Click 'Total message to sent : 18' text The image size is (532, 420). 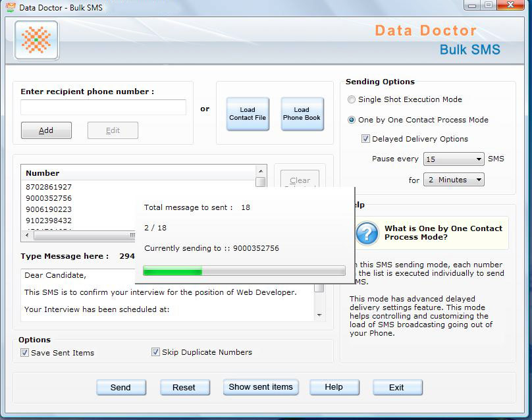pyautogui.click(x=197, y=207)
